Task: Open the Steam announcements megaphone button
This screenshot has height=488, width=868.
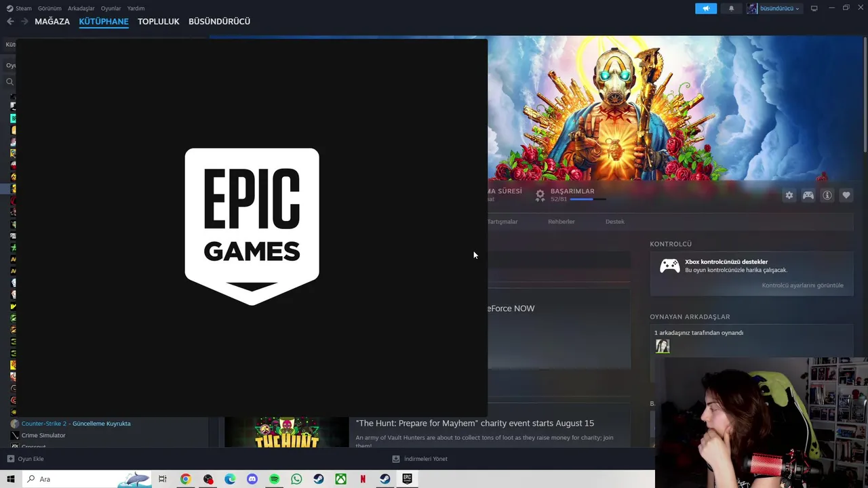Action: point(705,8)
